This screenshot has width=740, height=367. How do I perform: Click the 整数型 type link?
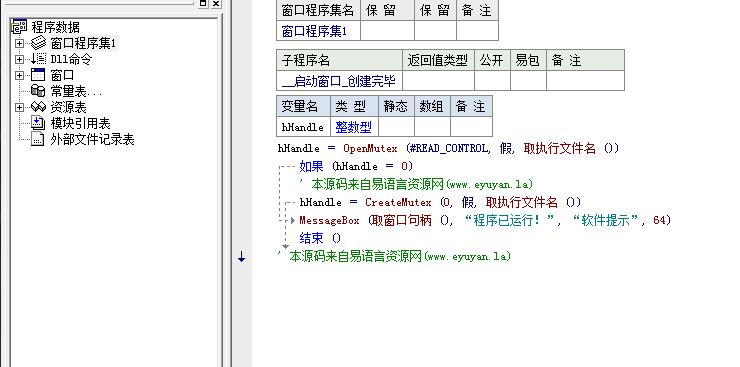point(353,127)
